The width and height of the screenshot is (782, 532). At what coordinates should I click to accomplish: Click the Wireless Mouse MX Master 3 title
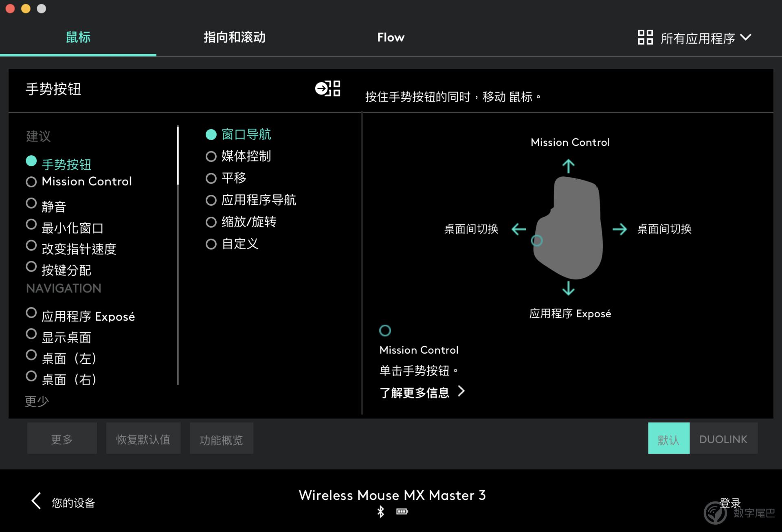pyautogui.click(x=392, y=495)
